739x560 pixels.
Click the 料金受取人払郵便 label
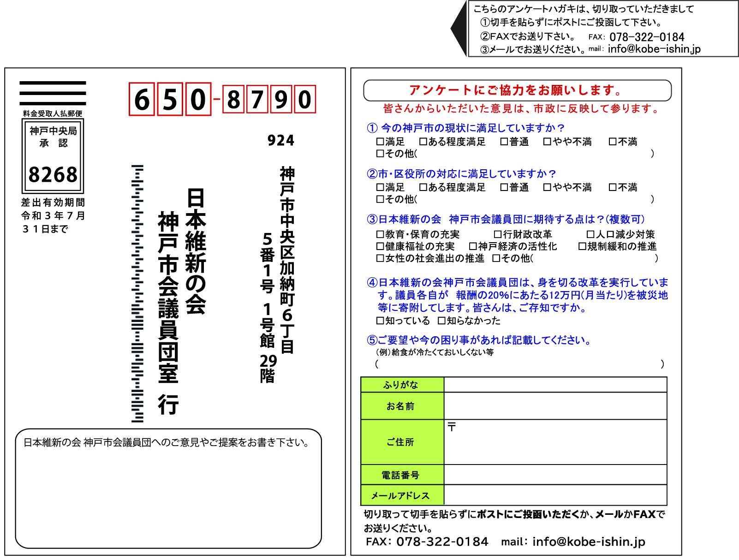(53, 113)
